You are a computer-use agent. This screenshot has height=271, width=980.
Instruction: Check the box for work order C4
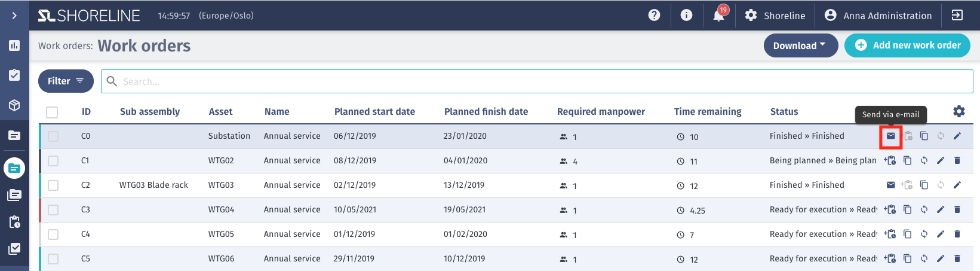[x=53, y=235]
